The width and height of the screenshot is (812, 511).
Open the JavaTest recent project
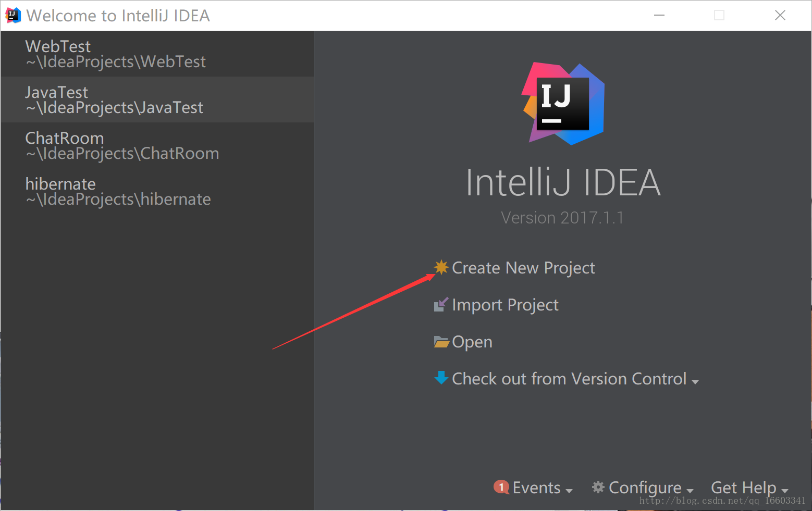pyautogui.click(x=157, y=99)
